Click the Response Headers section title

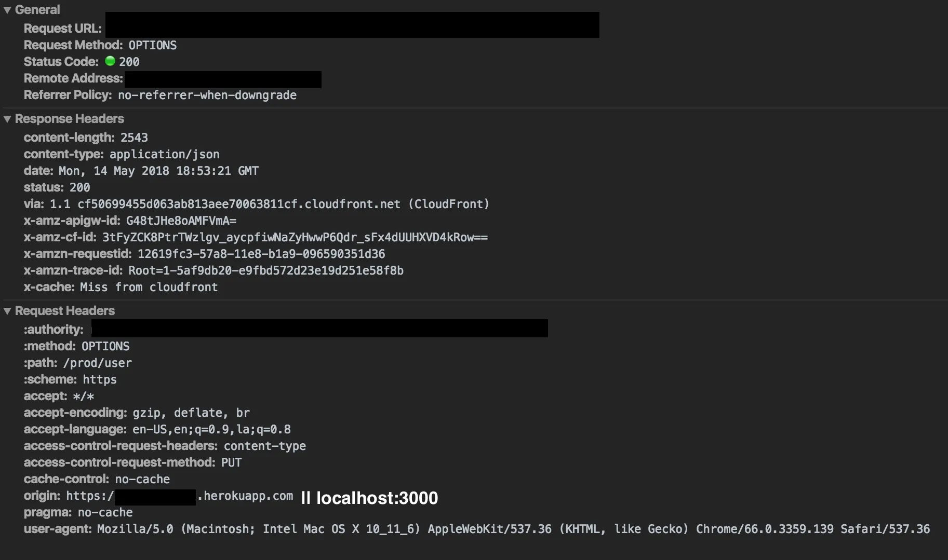(70, 119)
